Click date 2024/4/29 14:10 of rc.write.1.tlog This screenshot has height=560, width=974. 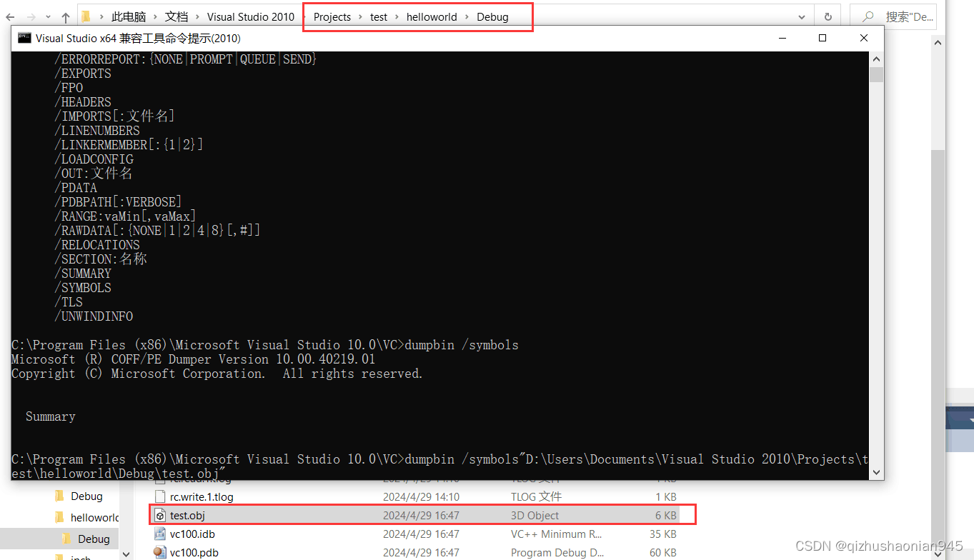click(x=421, y=496)
